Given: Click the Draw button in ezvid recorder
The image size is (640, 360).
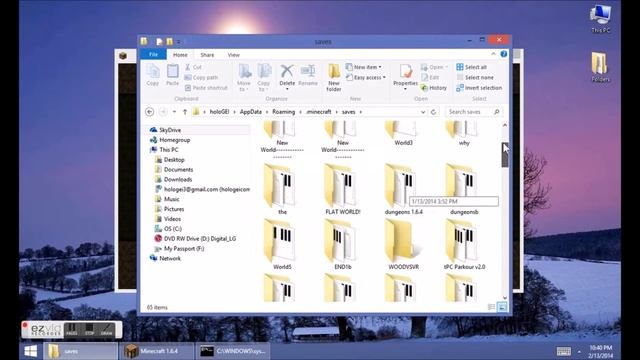Looking at the screenshot, I should [x=107, y=330].
